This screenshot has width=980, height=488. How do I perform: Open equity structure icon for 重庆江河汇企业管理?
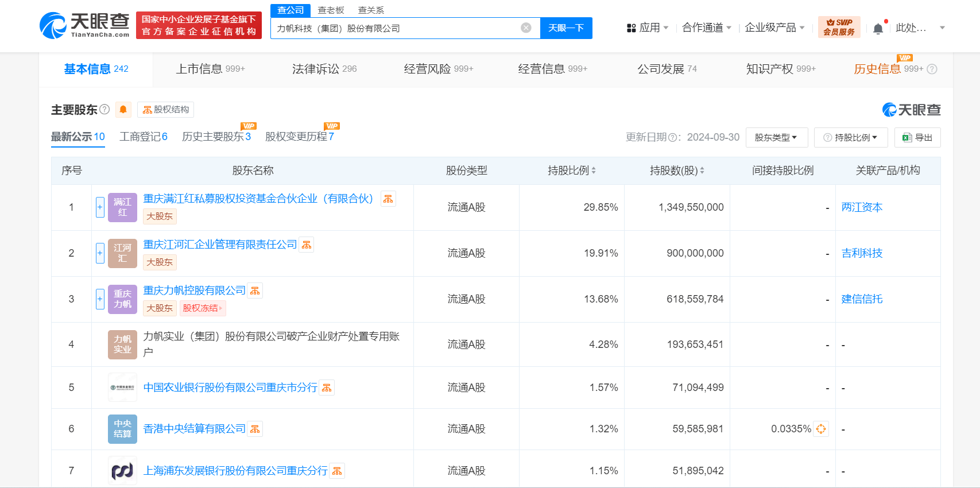pos(307,245)
